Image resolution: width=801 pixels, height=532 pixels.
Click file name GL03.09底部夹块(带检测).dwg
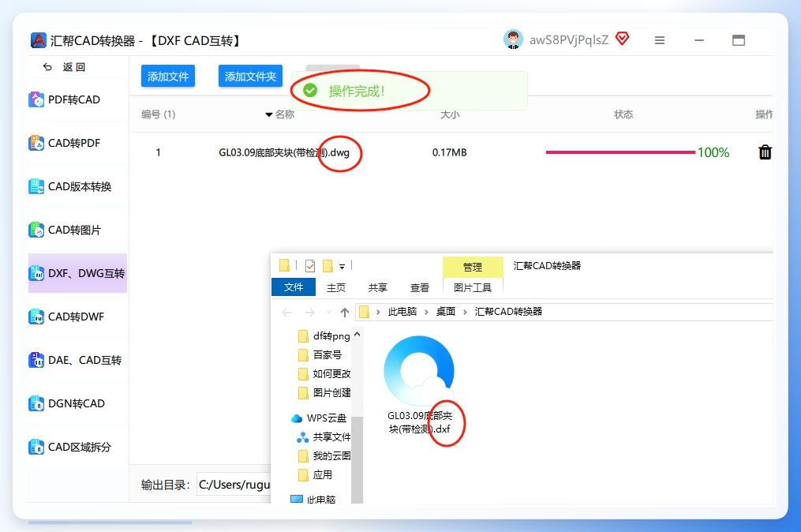tap(284, 152)
